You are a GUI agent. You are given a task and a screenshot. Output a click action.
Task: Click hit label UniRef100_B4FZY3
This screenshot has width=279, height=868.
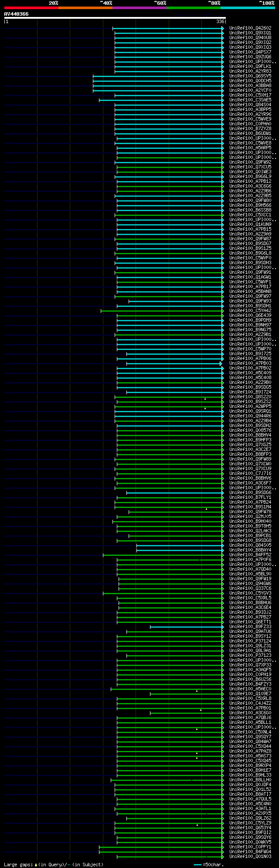point(250,684)
